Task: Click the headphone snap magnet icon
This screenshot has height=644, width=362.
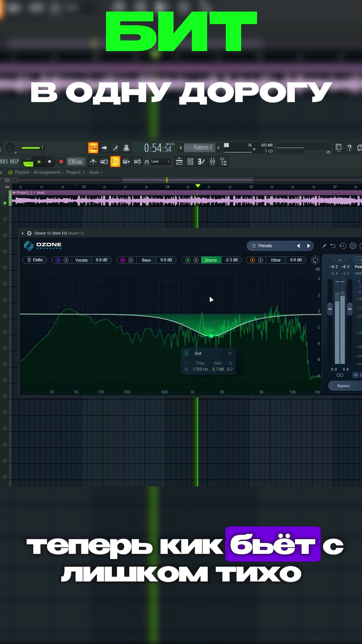Action: 147,162
